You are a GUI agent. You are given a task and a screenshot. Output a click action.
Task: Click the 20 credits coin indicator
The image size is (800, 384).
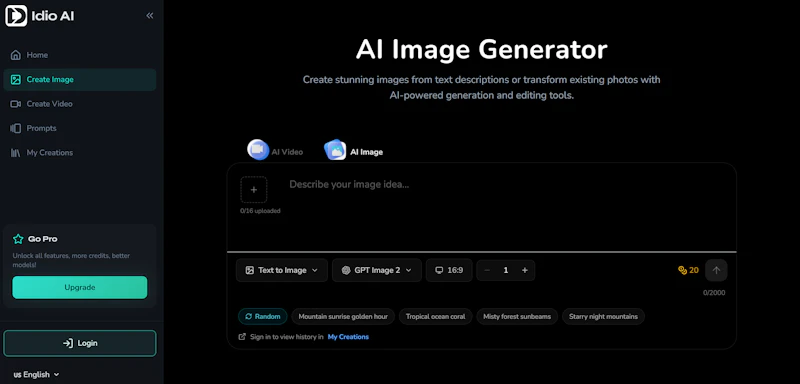coord(688,270)
